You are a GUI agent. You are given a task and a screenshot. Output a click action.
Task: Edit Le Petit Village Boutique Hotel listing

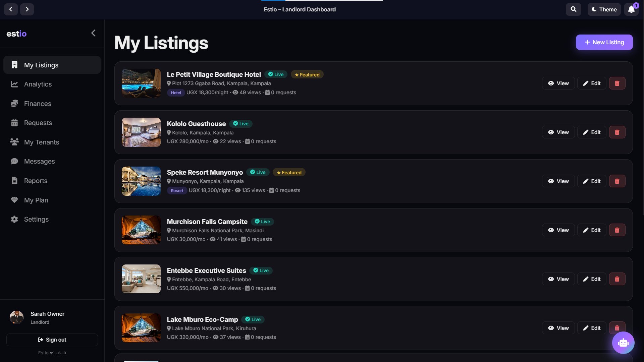pos(591,83)
